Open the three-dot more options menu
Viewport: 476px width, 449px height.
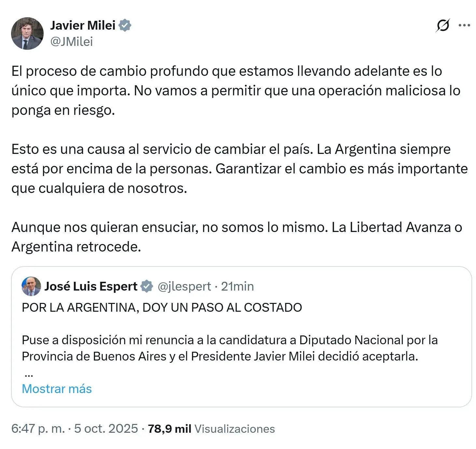click(464, 25)
